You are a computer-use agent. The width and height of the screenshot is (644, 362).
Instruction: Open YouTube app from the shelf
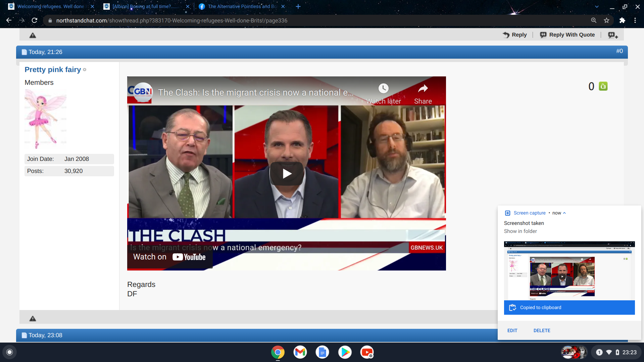click(367, 352)
